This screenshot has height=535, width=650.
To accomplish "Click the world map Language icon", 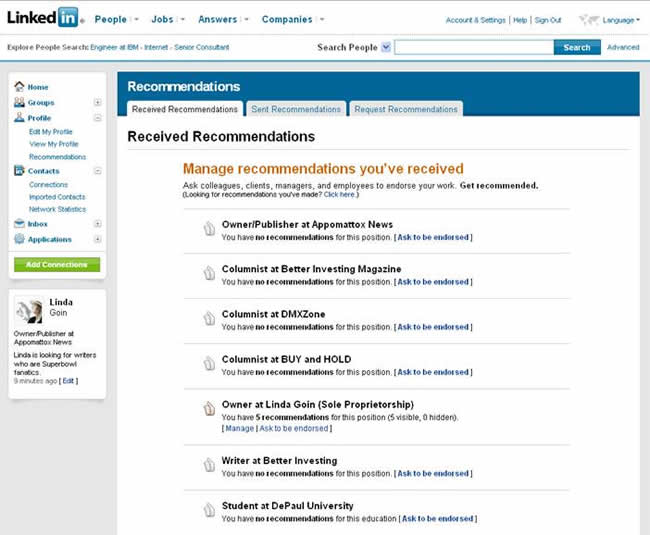I will (589, 19).
